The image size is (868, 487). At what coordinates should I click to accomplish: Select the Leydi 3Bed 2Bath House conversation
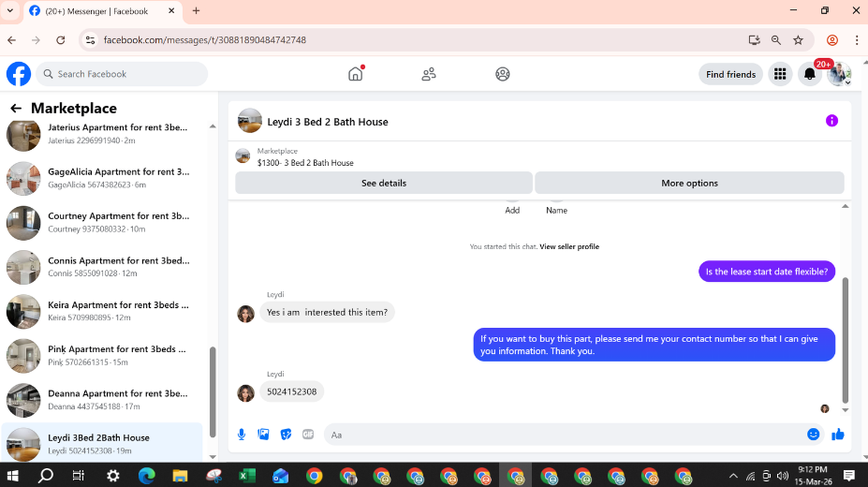point(102,444)
